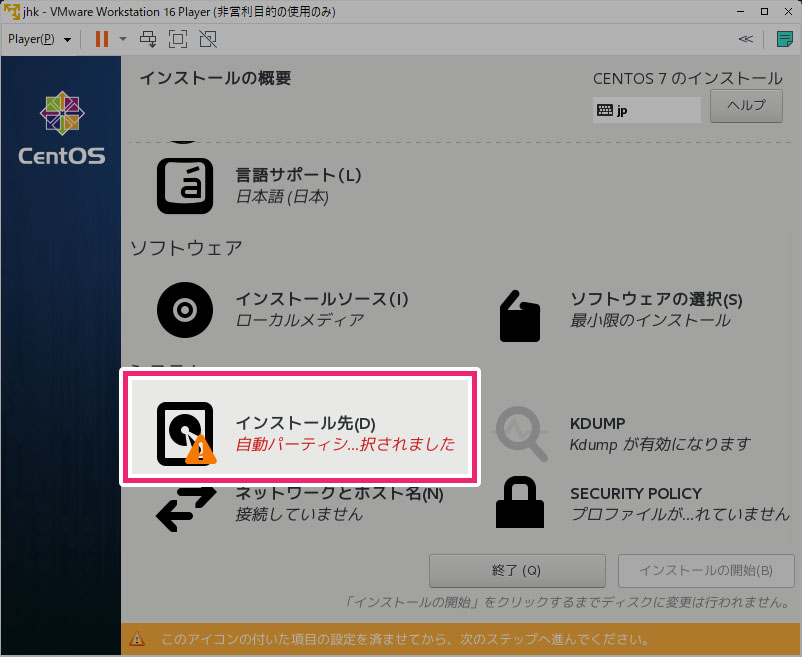Screen dimensions: 802x657
Task: Click the ローカルメディア text
Action: pyautogui.click(x=300, y=320)
